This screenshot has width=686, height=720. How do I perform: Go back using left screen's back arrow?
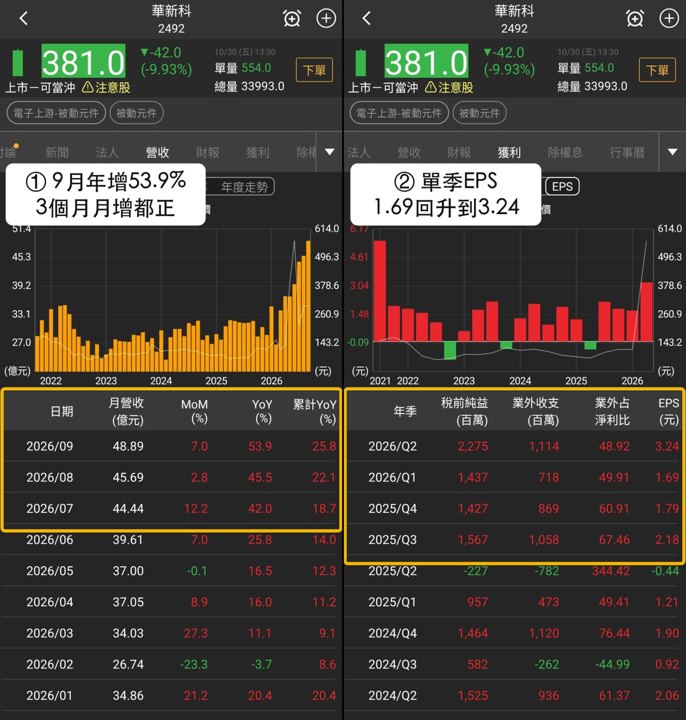24,19
